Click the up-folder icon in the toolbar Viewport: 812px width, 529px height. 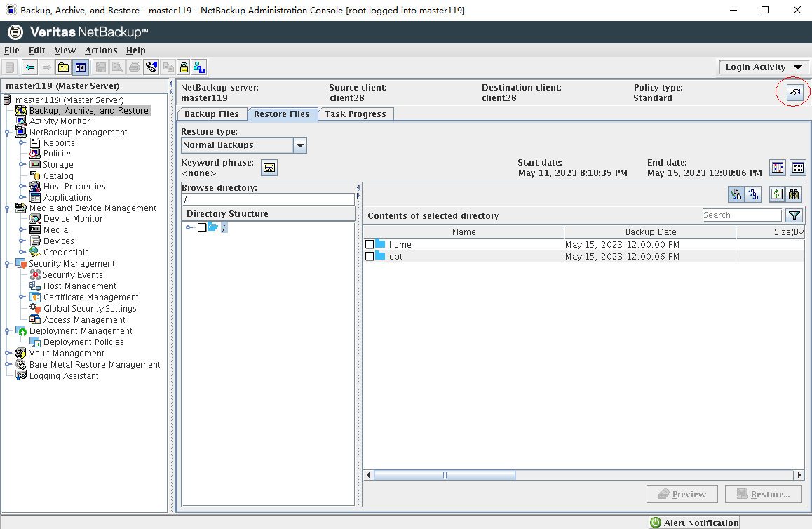pos(63,67)
